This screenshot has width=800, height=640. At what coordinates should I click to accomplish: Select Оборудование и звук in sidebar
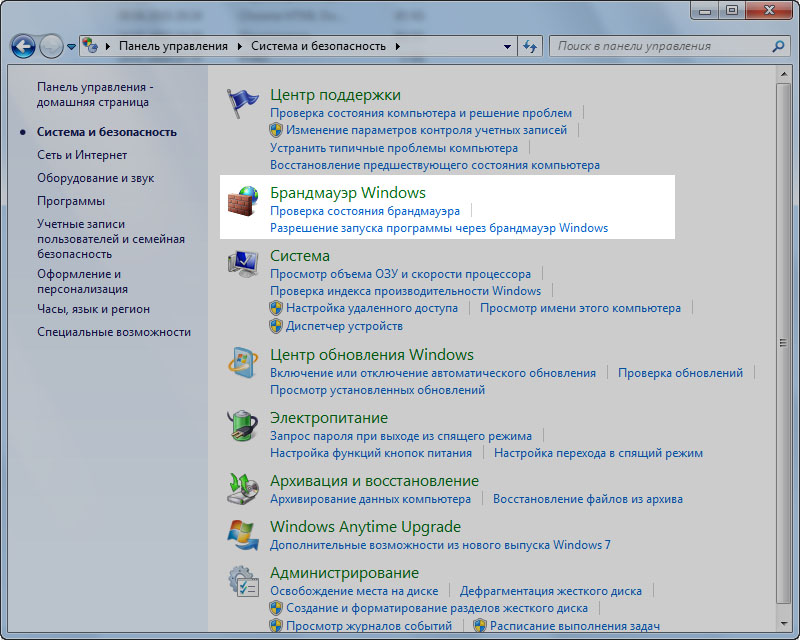tap(95, 178)
